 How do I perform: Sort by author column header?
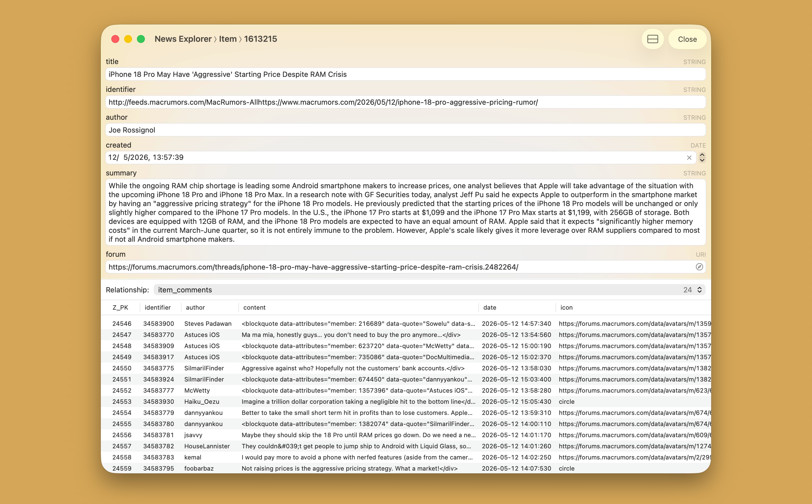click(x=195, y=307)
